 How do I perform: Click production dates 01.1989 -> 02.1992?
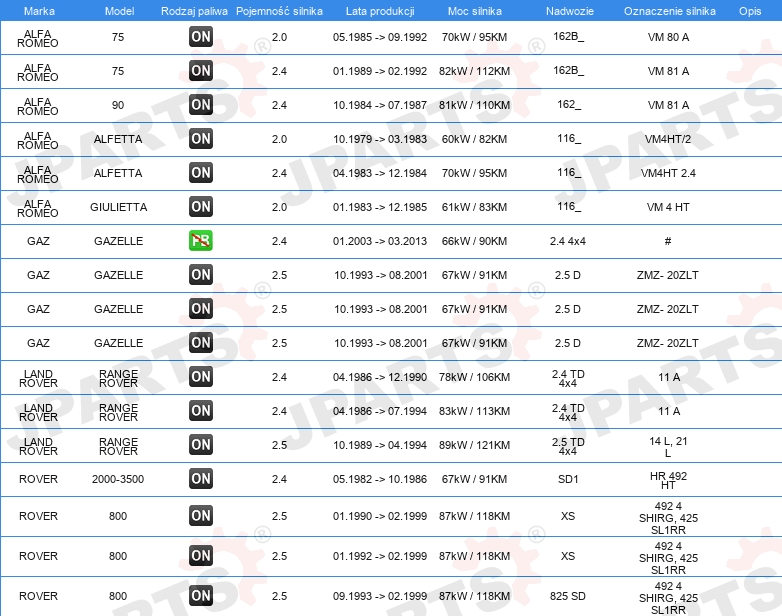[380, 71]
